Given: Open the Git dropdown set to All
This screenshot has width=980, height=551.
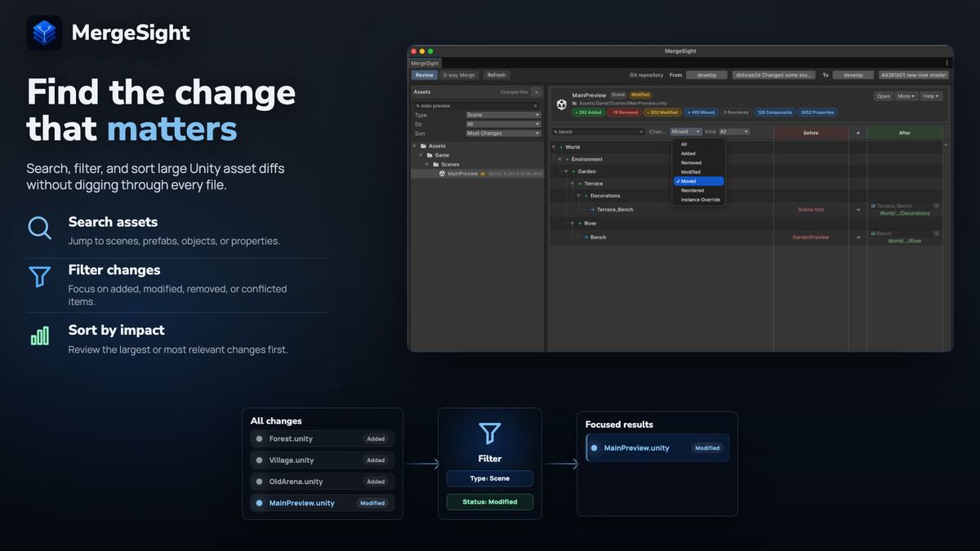Looking at the screenshot, I should [x=503, y=124].
